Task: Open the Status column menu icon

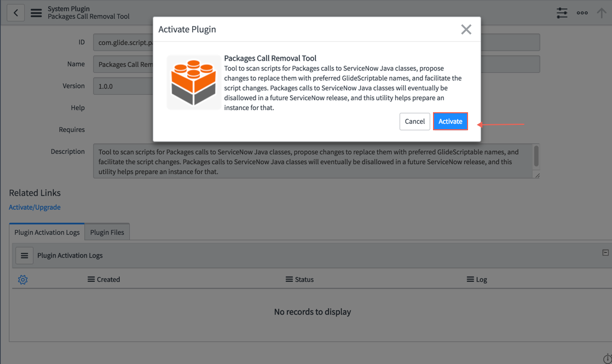Action: [x=289, y=279]
